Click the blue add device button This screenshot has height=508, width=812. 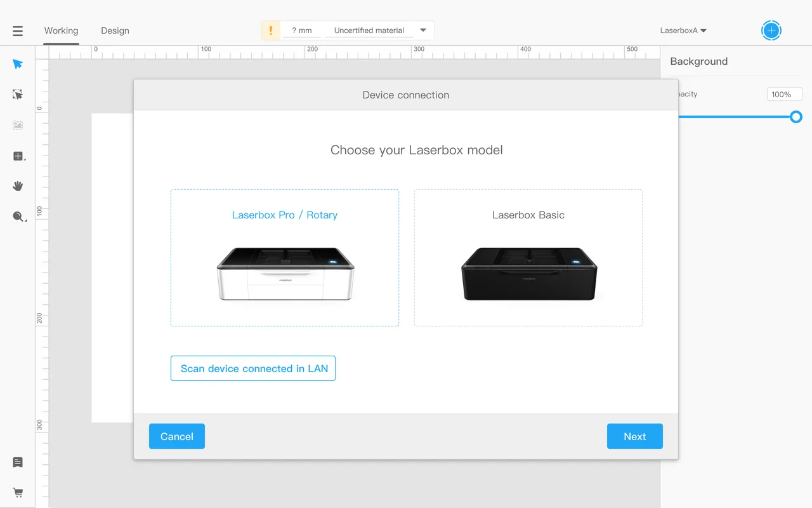(x=771, y=30)
